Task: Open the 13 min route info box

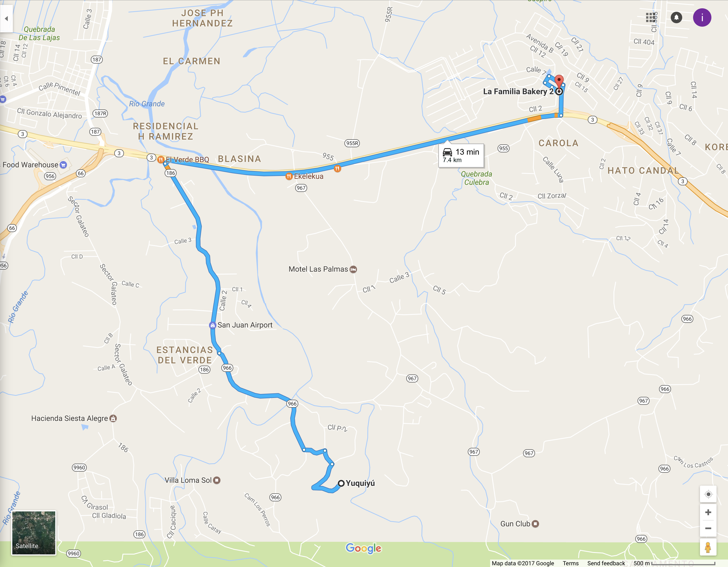Action: point(461,155)
